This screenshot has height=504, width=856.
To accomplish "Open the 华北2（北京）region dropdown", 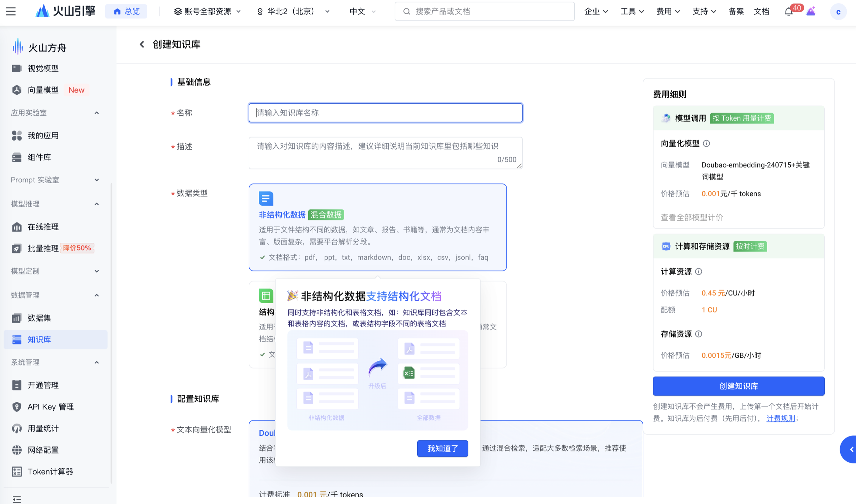I will 293,11.
